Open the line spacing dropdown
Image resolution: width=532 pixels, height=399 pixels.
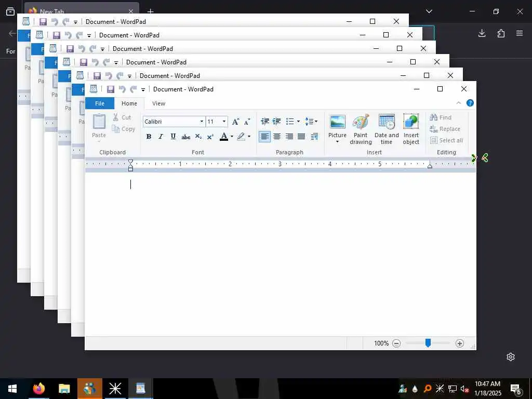coord(311,121)
